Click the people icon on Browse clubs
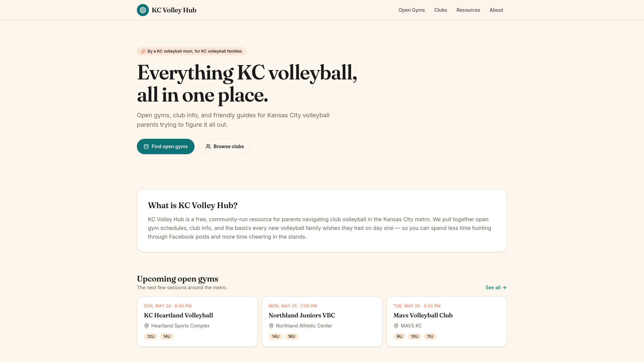This screenshot has width=644, height=362. click(208, 146)
